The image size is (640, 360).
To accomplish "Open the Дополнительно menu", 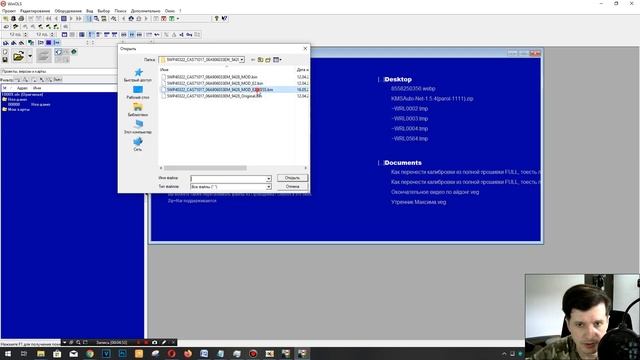I will coord(145,11).
